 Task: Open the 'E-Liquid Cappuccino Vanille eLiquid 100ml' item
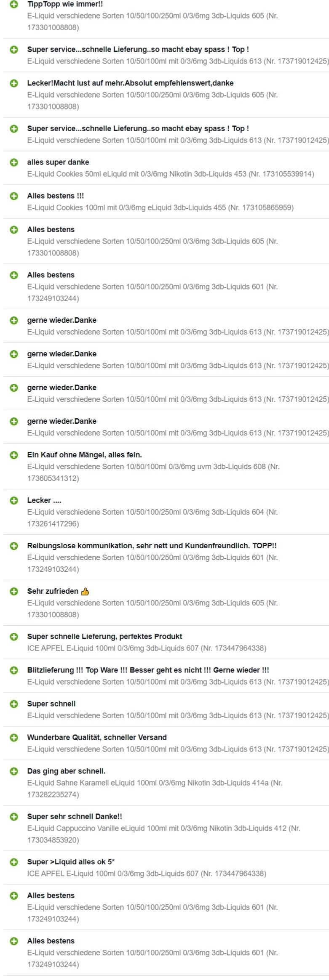[x=163, y=834]
